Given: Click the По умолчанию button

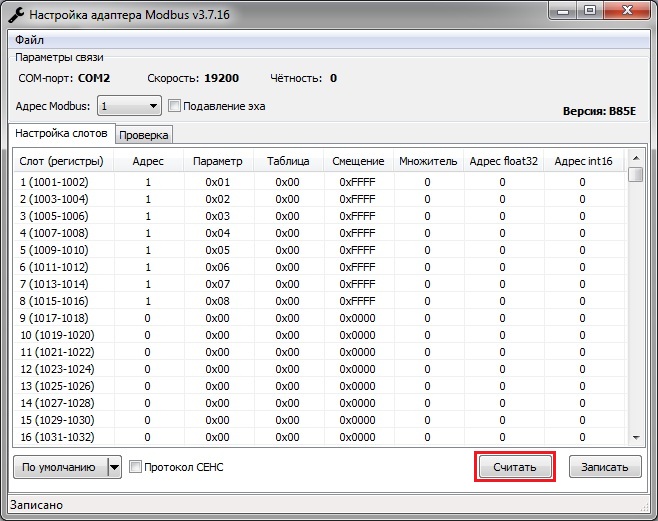Looking at the screenshot, I should point(60,467).
